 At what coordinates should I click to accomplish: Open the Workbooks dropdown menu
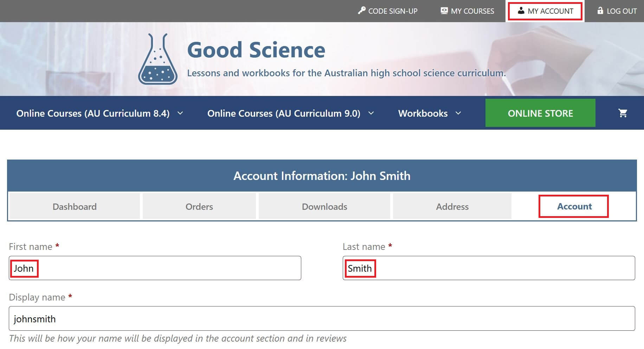point(429,113)
